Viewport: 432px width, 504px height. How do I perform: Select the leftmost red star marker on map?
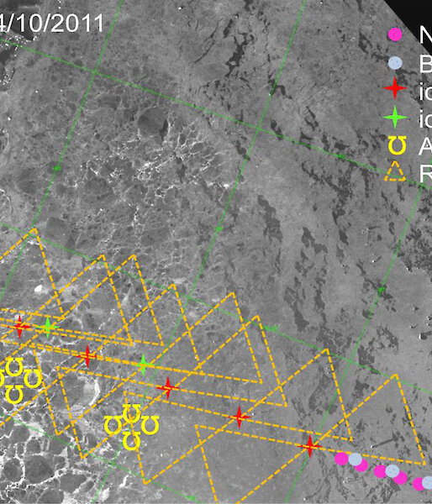click(x=19, y=327)
